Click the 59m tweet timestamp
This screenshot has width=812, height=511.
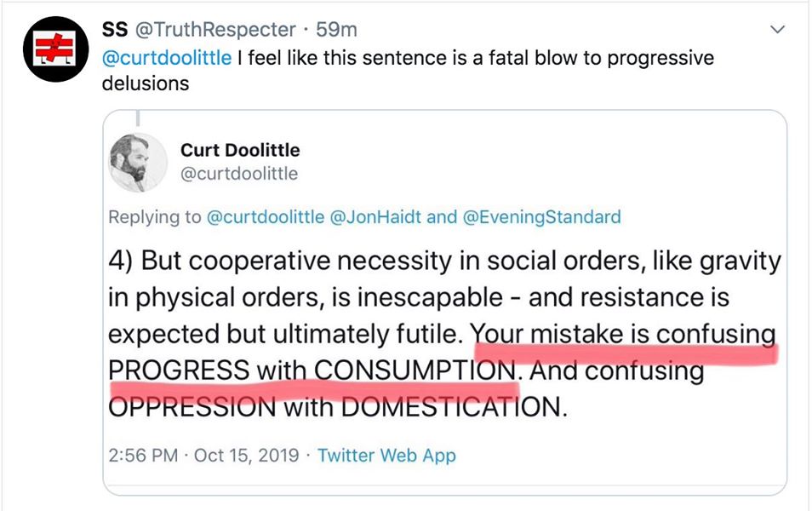pos(336,30)
